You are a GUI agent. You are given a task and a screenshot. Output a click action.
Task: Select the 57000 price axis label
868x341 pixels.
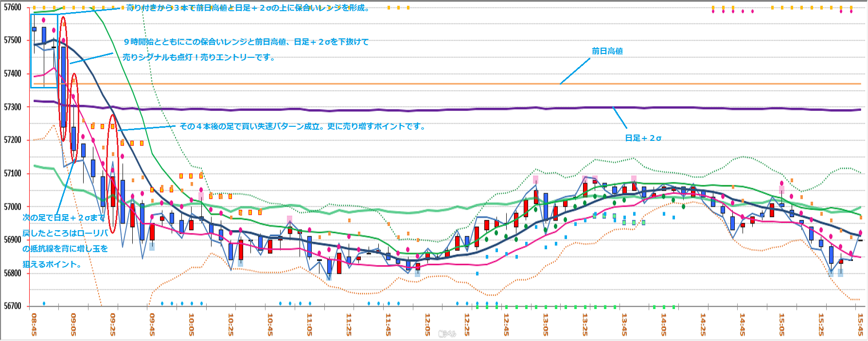(x=13, y=206)
